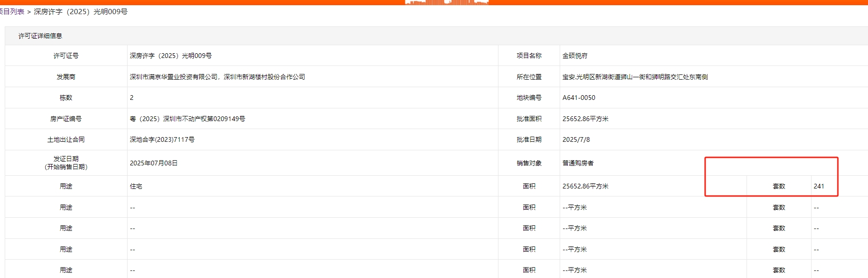
Task: Click the 住宅 usage value
Action: point(136,186)
